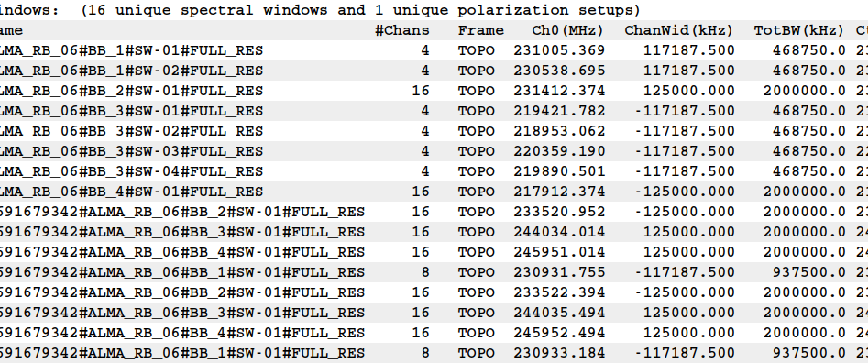Image resolution: width=868 pixels, height=363 pixels.
Task: Click TotBW 2000000.0 in the 233520.952 row
Action: click(x=805, y=212)
